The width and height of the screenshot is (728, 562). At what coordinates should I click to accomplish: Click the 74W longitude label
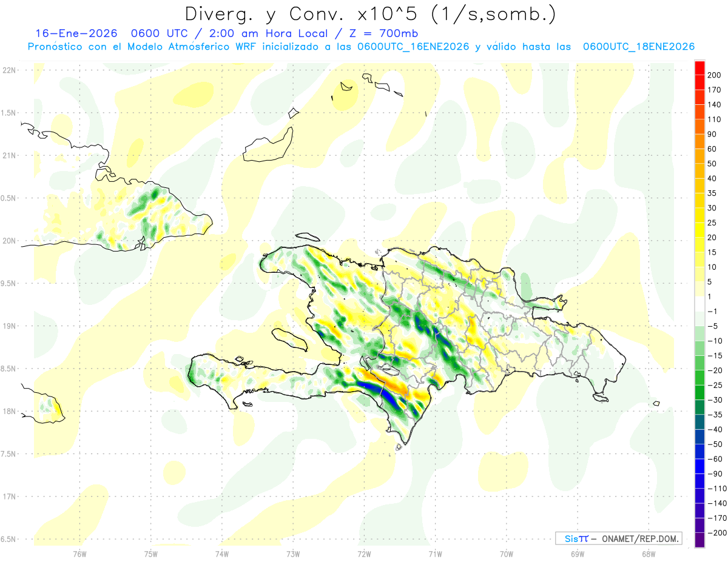tap(222, 554)
